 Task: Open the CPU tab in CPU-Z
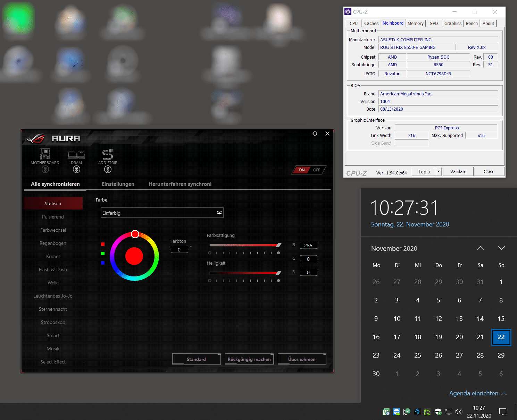pos(353,23)
